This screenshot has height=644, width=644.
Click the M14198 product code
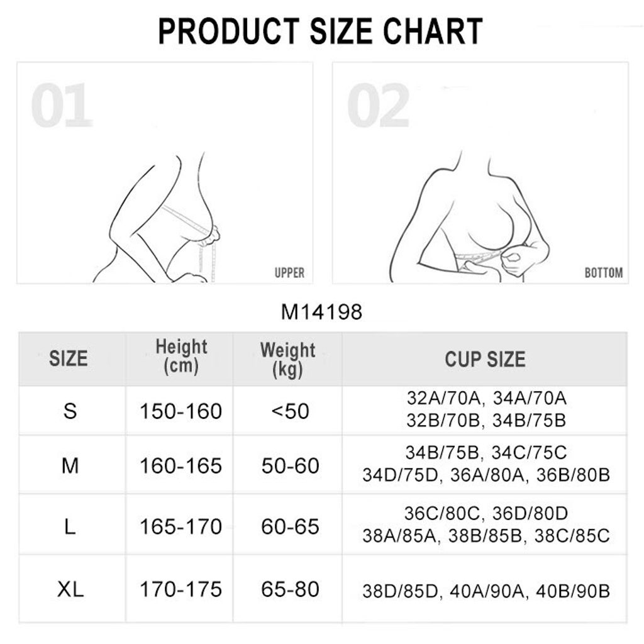(x=321, y=312)
